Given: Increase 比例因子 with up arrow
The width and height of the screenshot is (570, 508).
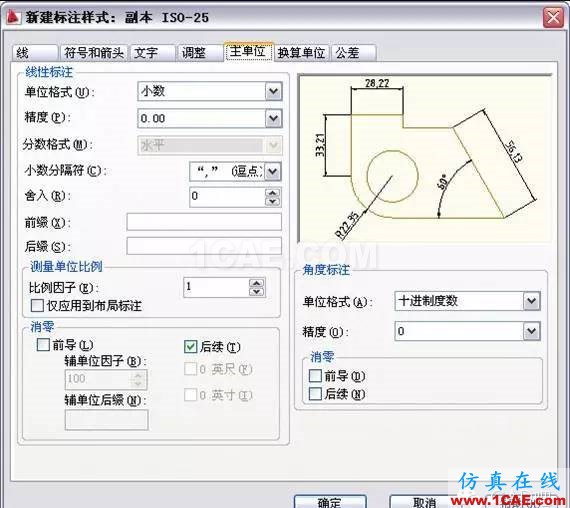Looking at the screenshot, I should click(x=257, y=283).
